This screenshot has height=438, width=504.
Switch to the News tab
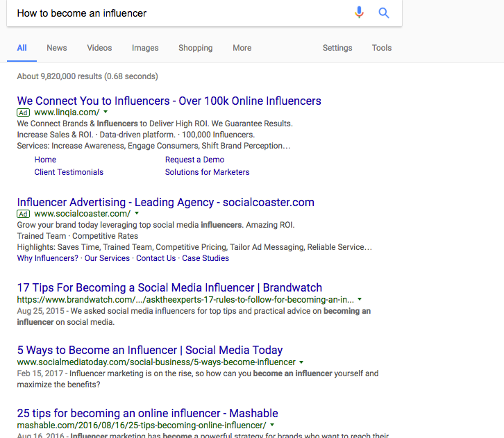tap(57, 48)
